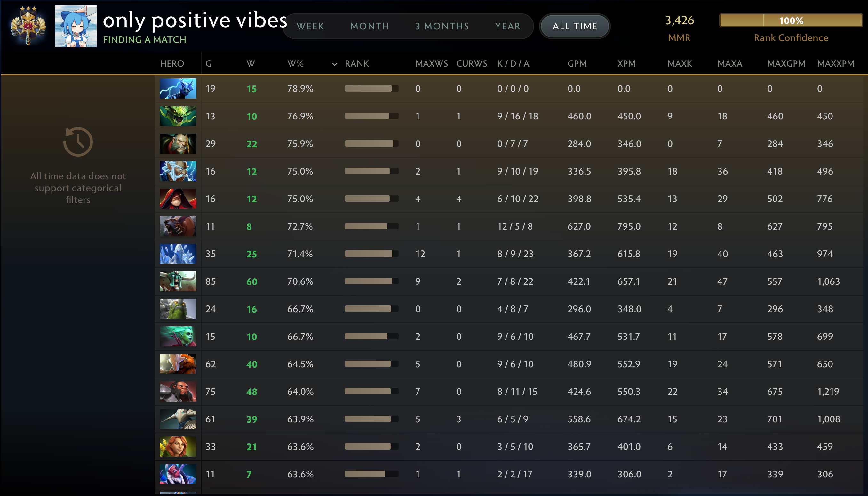This screenshot has height=496, width=868.
Task: Sort by the XPM column header
Action: (627, 64)
